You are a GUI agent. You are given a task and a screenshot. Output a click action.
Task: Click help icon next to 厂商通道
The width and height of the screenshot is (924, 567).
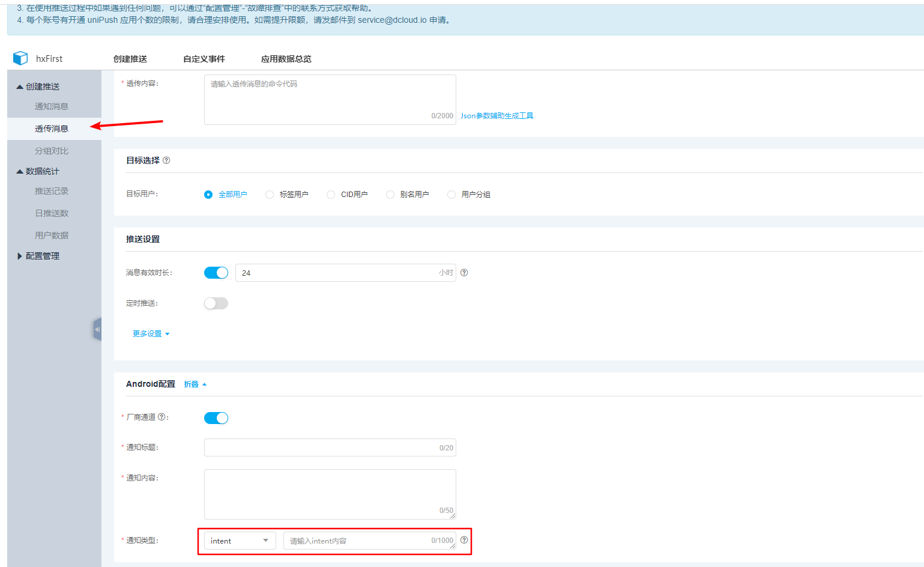162,417
